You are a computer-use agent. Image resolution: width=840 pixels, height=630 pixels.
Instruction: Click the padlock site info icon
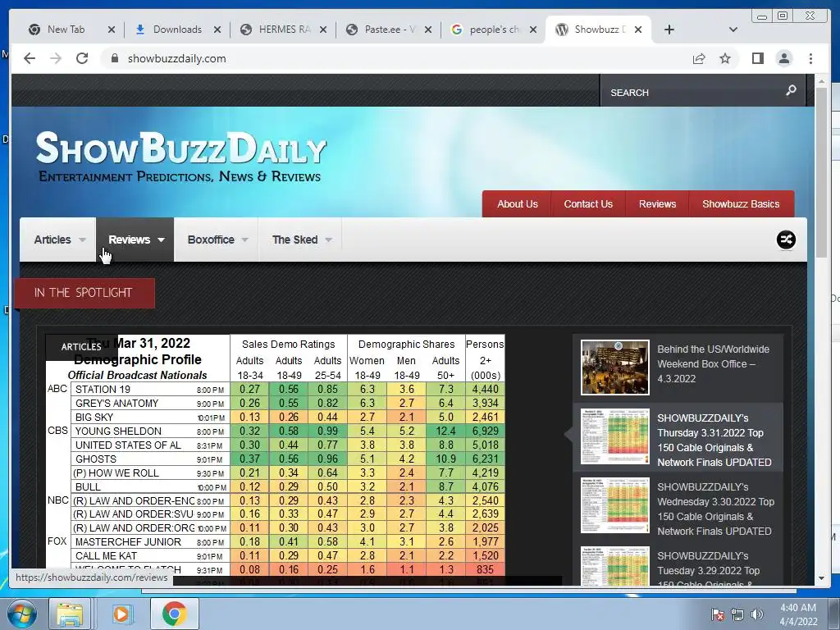pos(114,58)
